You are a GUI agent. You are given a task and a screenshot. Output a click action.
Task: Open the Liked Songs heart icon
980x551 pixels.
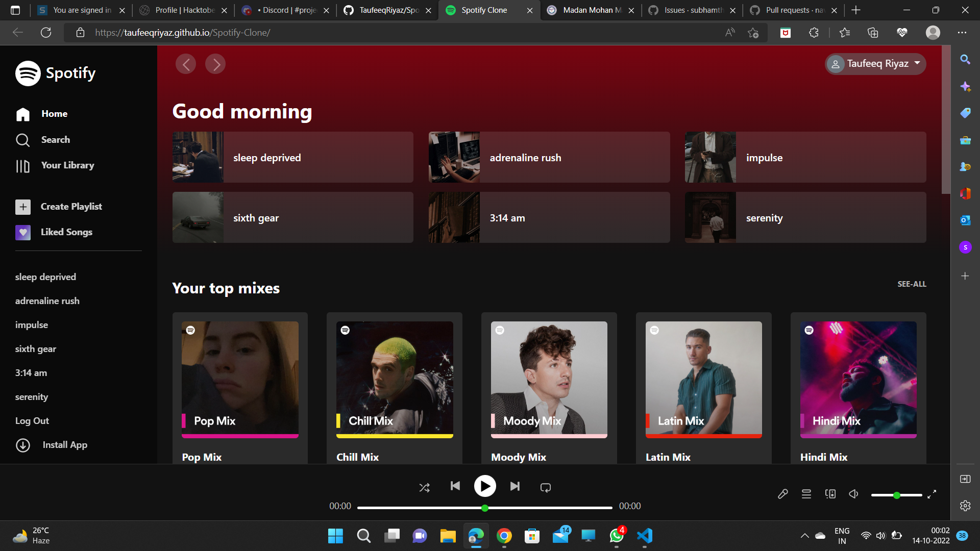pos(23,232)
